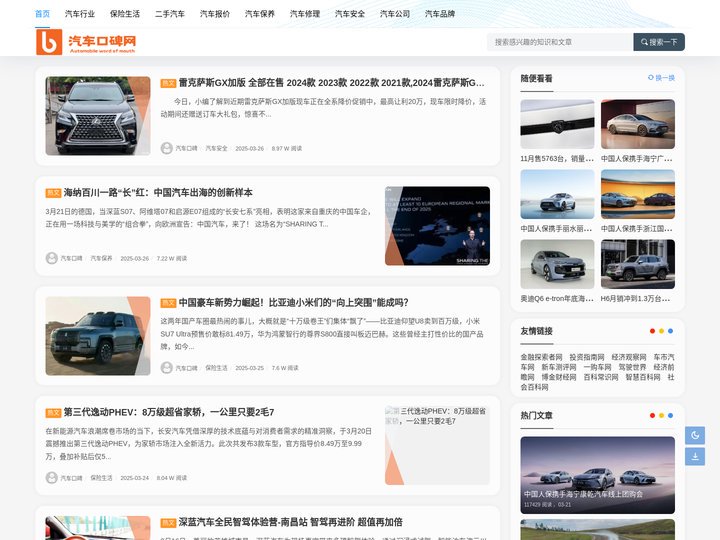Click the 热文 badge on the Lexus article
720x540 pixels.
pyautogui.click(x=168, y=83)
